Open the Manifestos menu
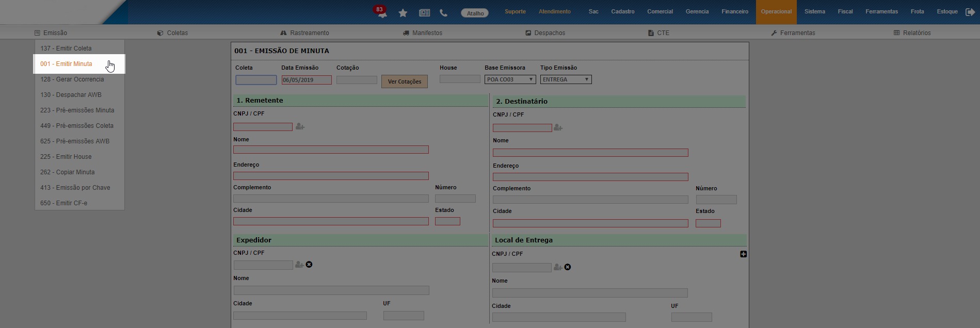The width and height of the screenshot is (980, 328). 423,33
